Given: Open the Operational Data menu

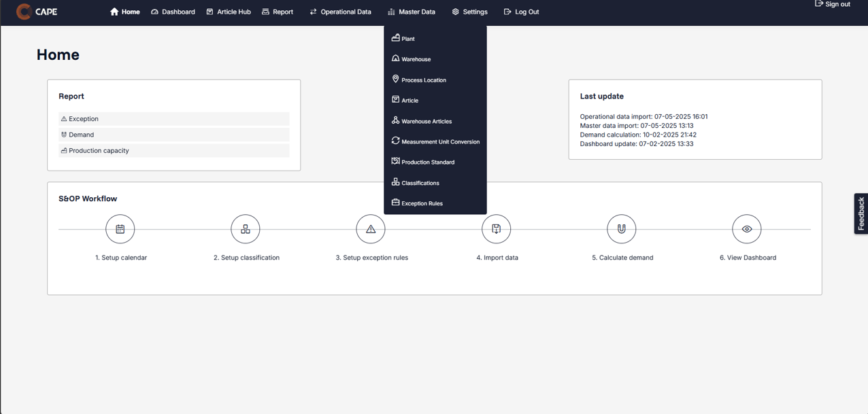Looking at the screenshot, I should (x=340, y=12).
